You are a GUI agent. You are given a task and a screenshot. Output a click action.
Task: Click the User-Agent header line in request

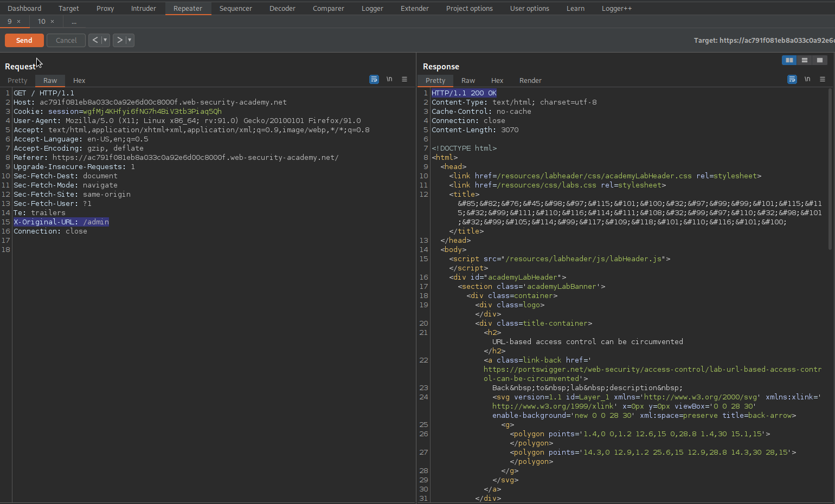click(x=187, y=120)
